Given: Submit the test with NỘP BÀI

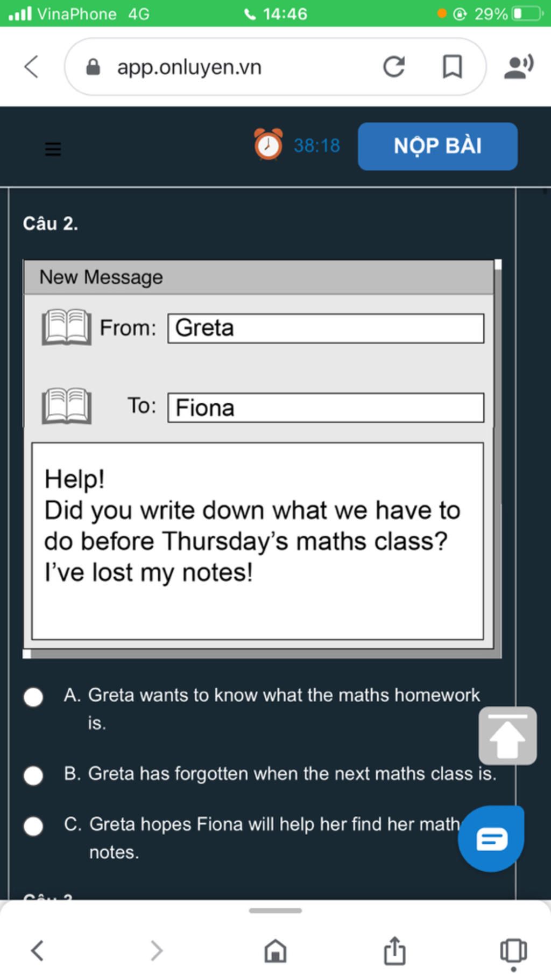Looking at the screenshot, I should [437, 146].
